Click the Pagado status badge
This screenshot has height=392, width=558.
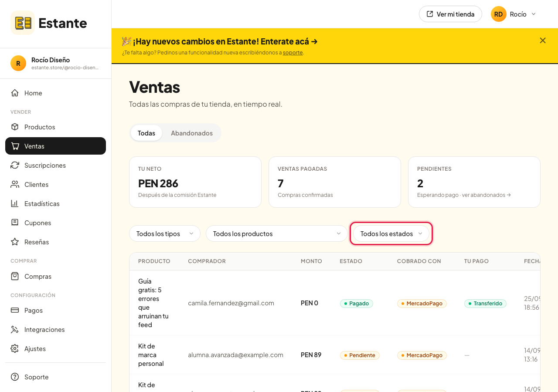pyautogui.click(x=357, y=303)
